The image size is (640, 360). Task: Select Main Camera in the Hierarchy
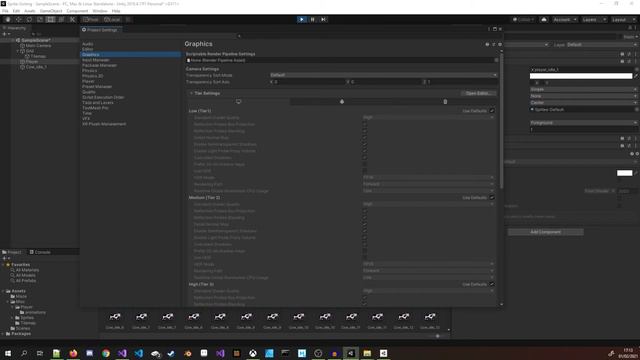pyautogui.click(x=38, y=46)
